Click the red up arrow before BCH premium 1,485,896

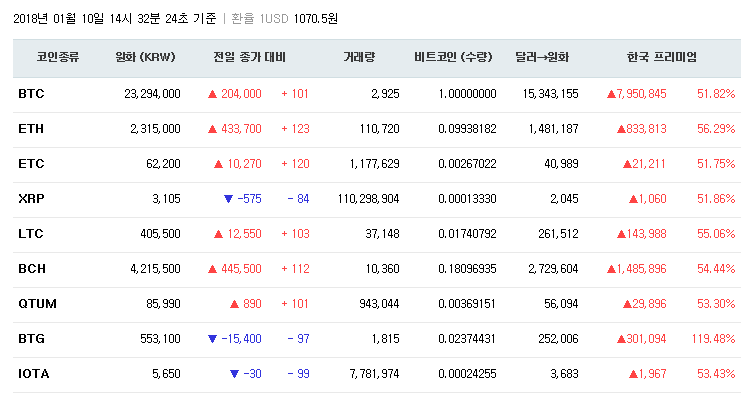click(610, 269)
